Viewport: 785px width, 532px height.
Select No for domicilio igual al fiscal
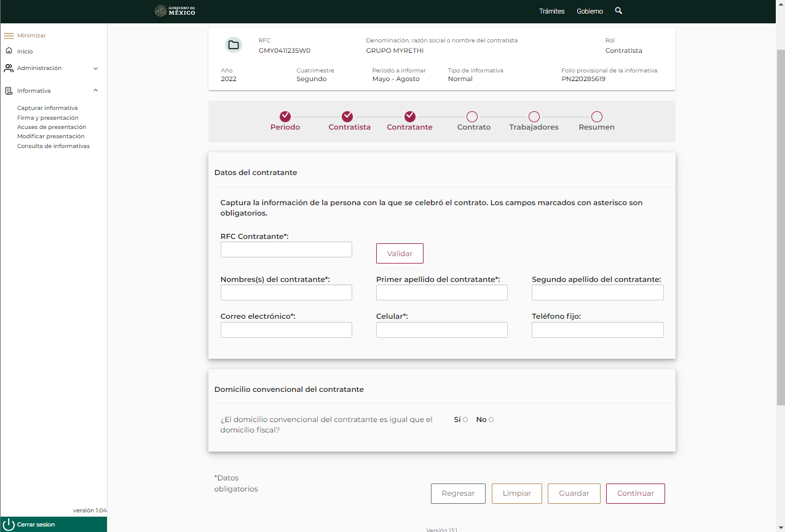point(491,420)
